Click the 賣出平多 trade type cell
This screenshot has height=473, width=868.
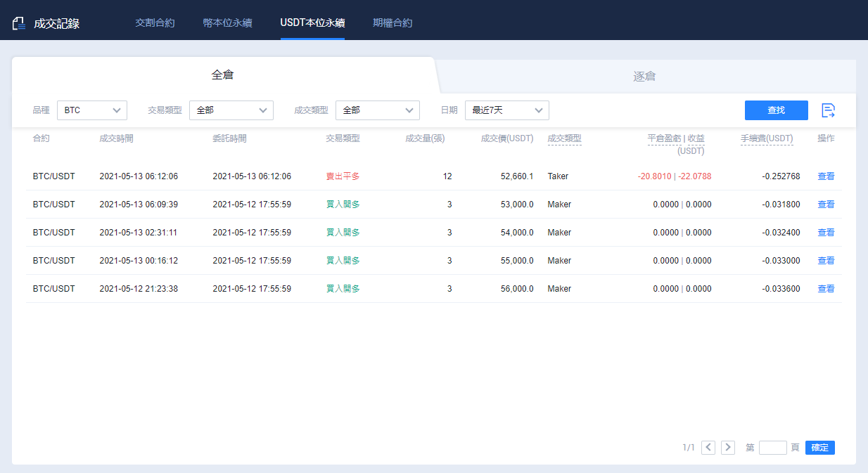pos(343,176)
